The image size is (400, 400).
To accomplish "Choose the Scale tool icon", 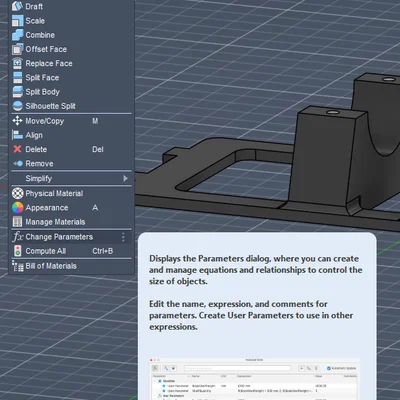I will 17,21.
